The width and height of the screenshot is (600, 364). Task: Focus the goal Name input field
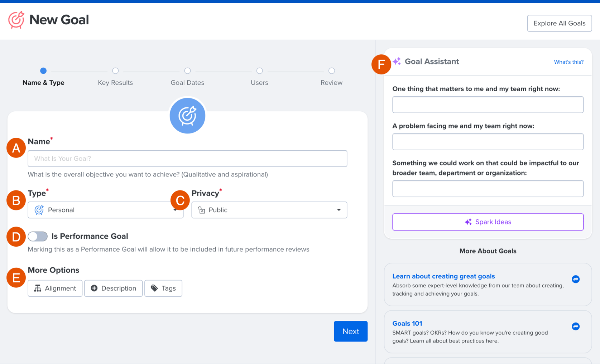tap(187, 159)
